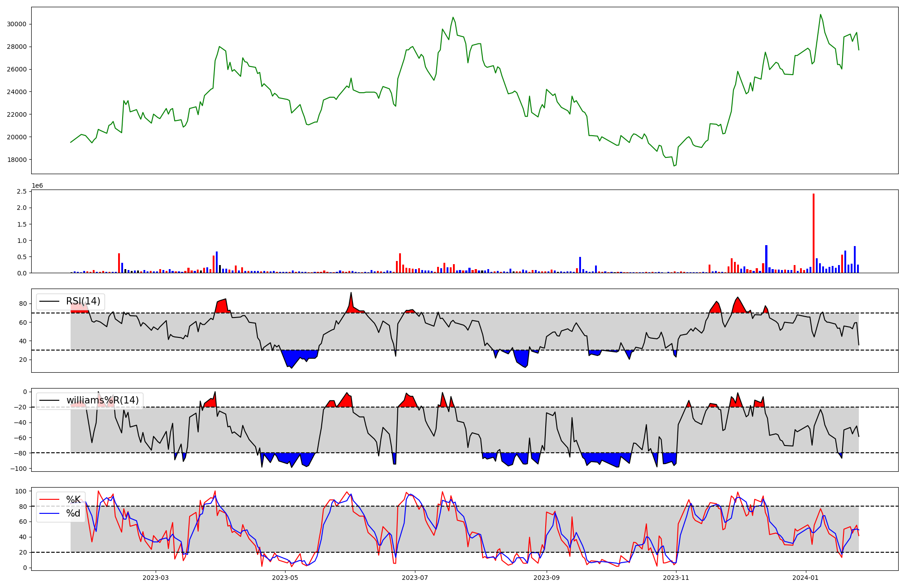The image size is (905, 588).
Task: Select the %d legend label
Action: [73, 513]
